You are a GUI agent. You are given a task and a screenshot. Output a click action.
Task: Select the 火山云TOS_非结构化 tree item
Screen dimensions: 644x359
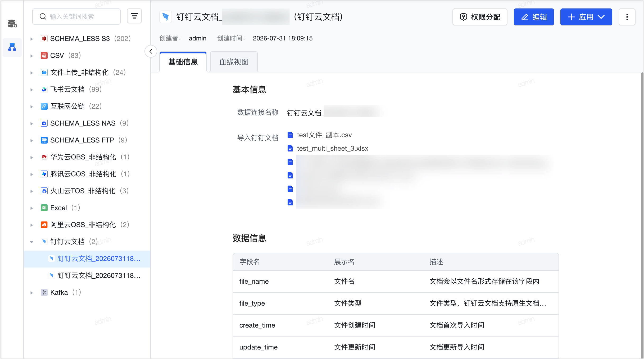pos(87,191)
